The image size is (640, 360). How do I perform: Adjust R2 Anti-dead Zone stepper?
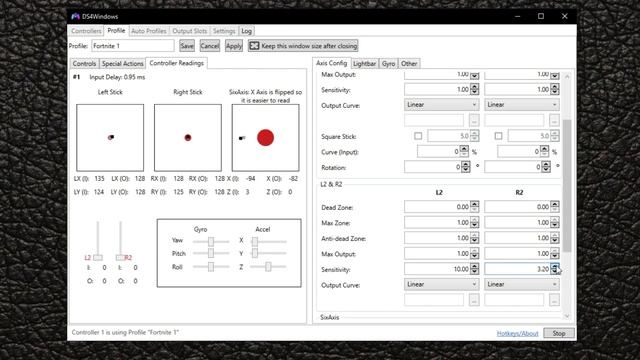pos(554,238)
